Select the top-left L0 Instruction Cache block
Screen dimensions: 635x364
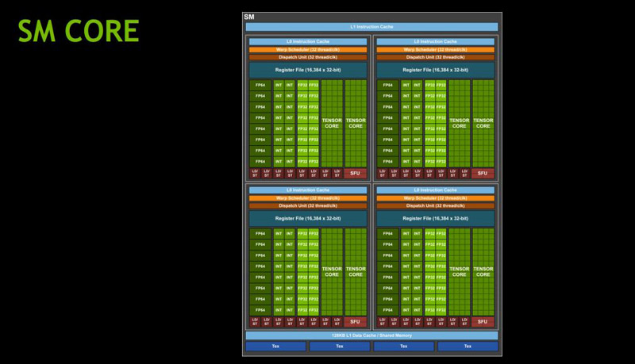point(308,41)
